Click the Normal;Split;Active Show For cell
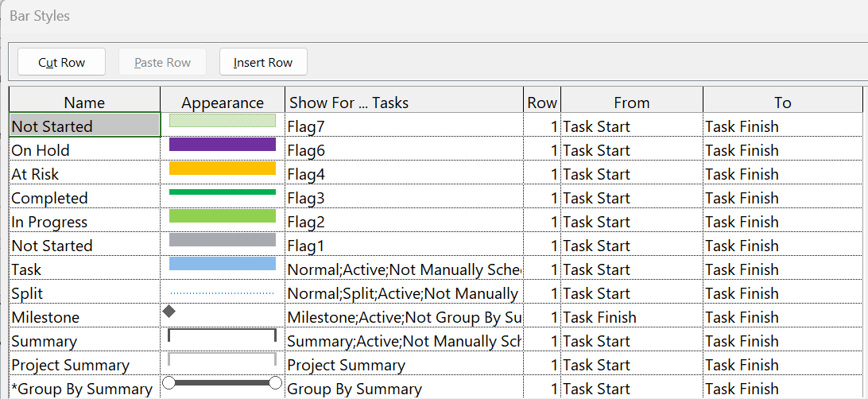This screenshot has height=399, width=868. coord(404,292)
